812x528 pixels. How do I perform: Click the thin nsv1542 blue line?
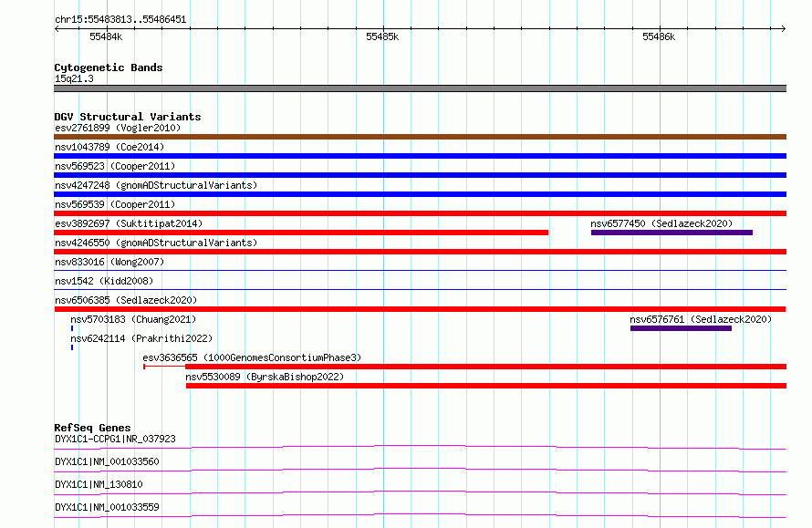(420, 289)
